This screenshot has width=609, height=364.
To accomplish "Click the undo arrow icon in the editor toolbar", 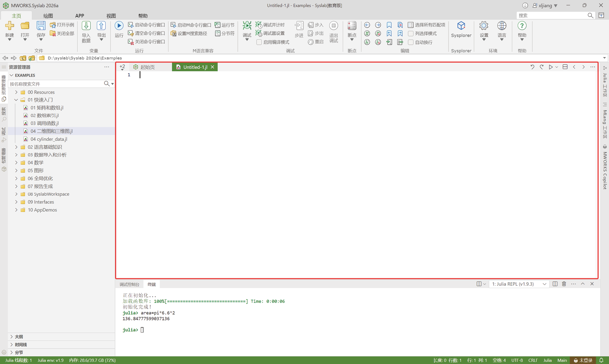I will tap(532, 67).
